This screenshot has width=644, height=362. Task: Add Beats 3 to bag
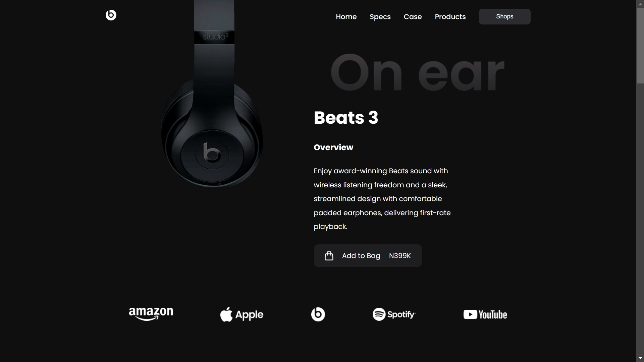tap(368, 256)
